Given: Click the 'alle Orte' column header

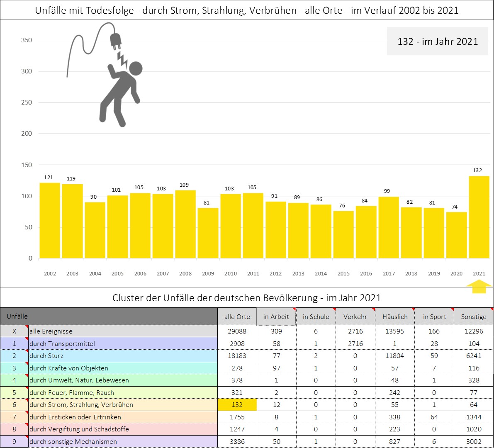Looking at the screenshot, I should coord(237,317).
